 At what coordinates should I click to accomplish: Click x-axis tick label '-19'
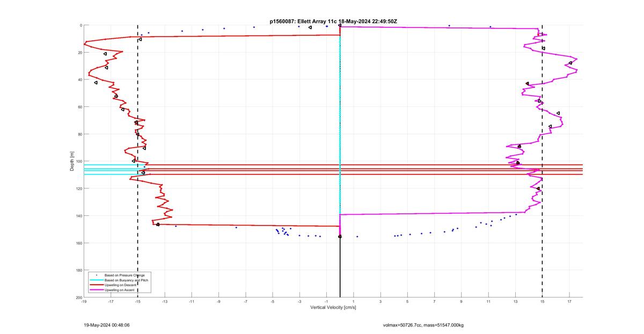tap(84, 302)
